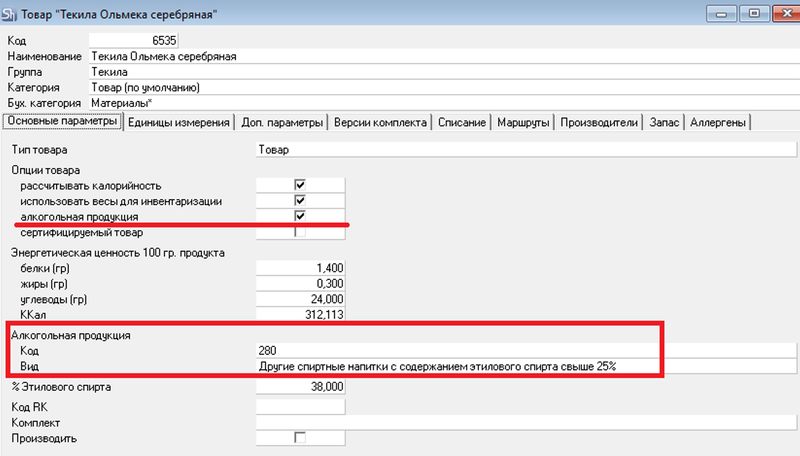Close the Товар window
Viewport: 800px width, 456px height.
pos(786,14)
